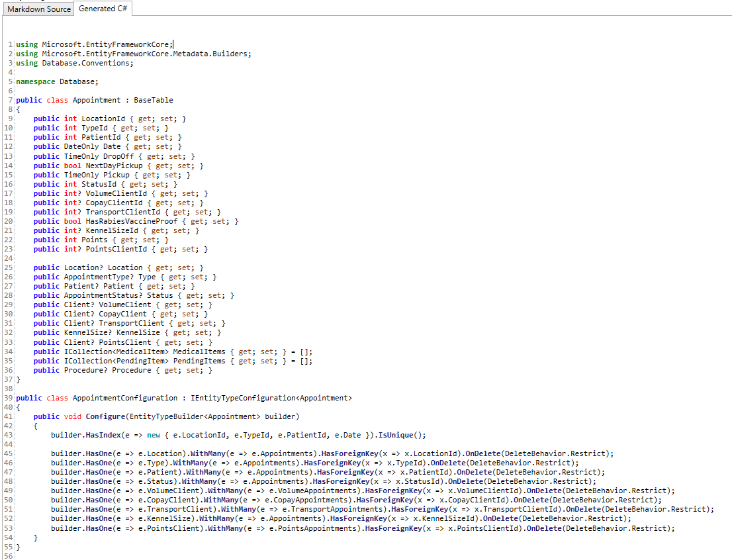732x560 pixels.
Task: Switch to the Markdown Source tab
Action: pos(37,9)
